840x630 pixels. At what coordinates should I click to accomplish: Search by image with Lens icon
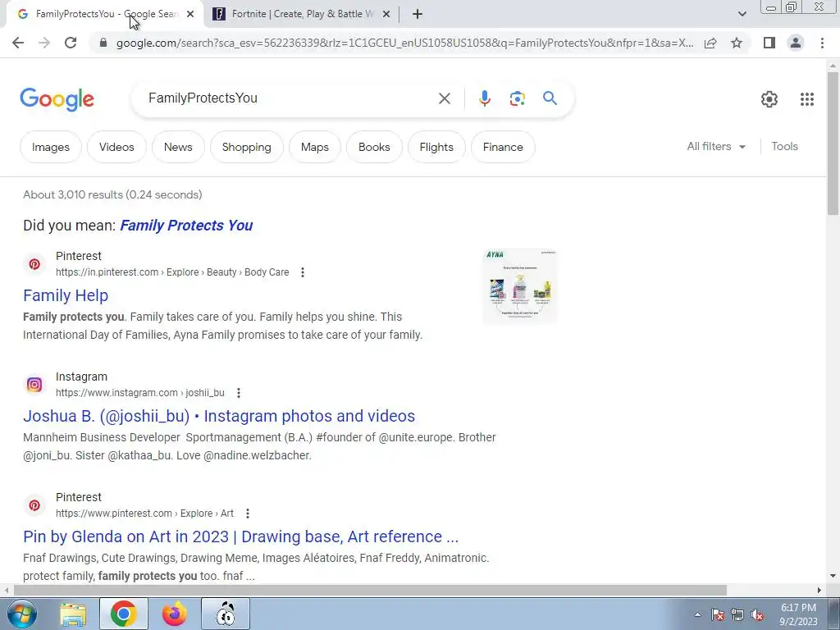click(517, 98)
